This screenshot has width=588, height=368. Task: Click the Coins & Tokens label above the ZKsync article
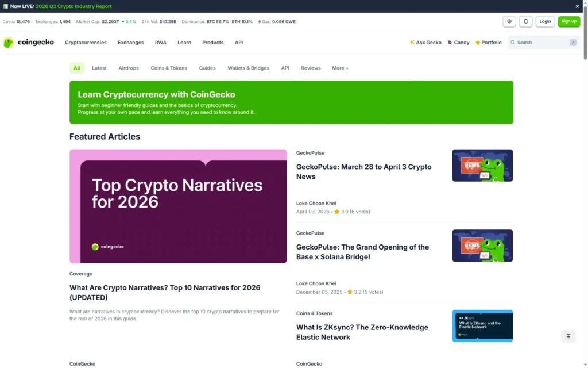[x=314, y=313]
